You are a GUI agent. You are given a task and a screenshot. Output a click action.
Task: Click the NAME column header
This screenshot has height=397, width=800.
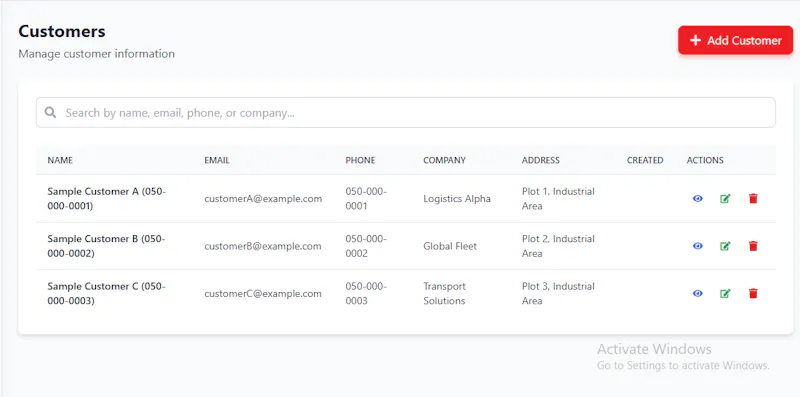(x=60, y=160)
